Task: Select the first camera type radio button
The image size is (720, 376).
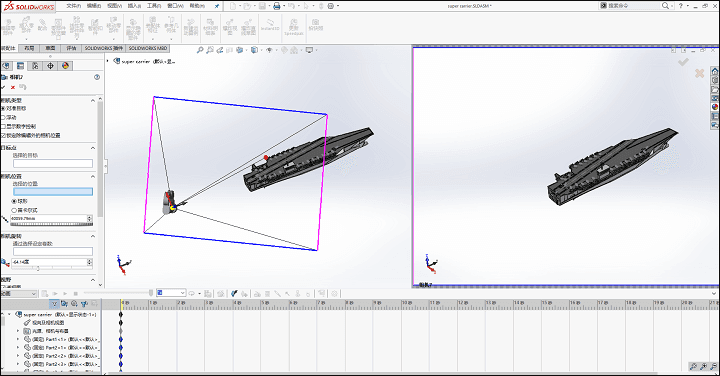Action: 3,108
